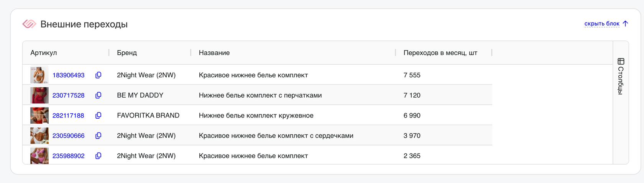The width and height of the screenshot is (644, 183).
Task: Click the Артикул column header
Action: pos(44,53)
